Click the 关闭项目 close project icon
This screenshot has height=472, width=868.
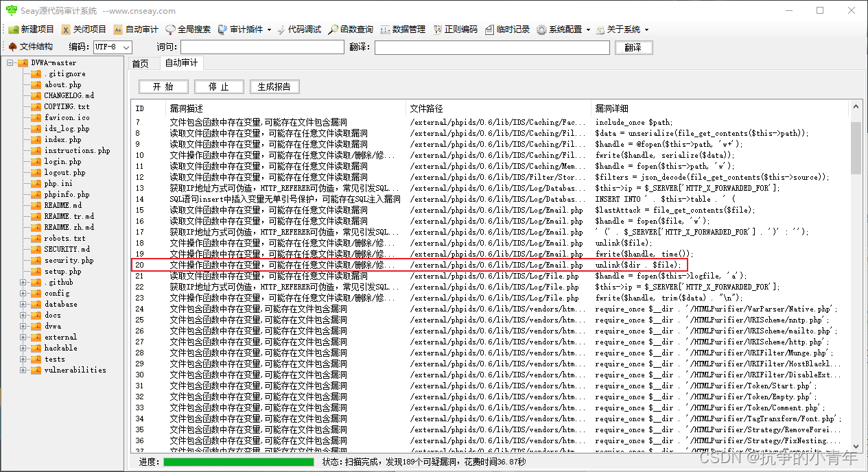[66, 29]
